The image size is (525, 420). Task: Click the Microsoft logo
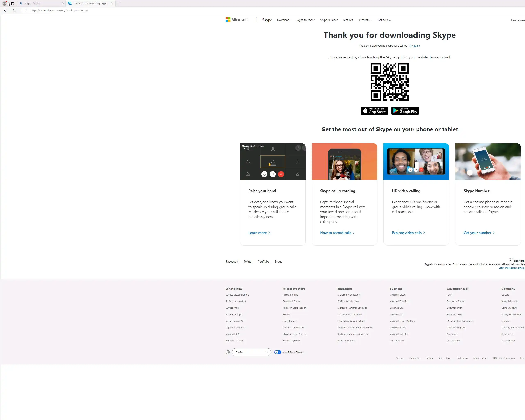(236, 20)
